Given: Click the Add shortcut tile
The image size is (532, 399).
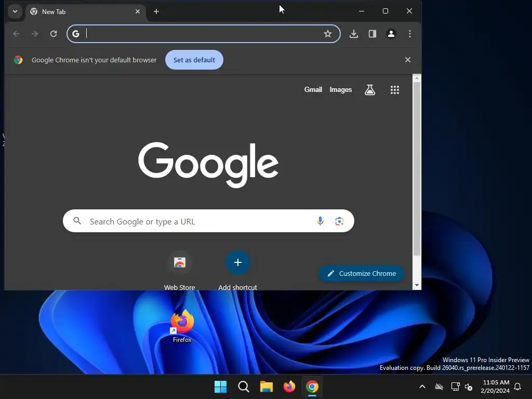Looking at the screenshot, I should [x=237, y=270].
